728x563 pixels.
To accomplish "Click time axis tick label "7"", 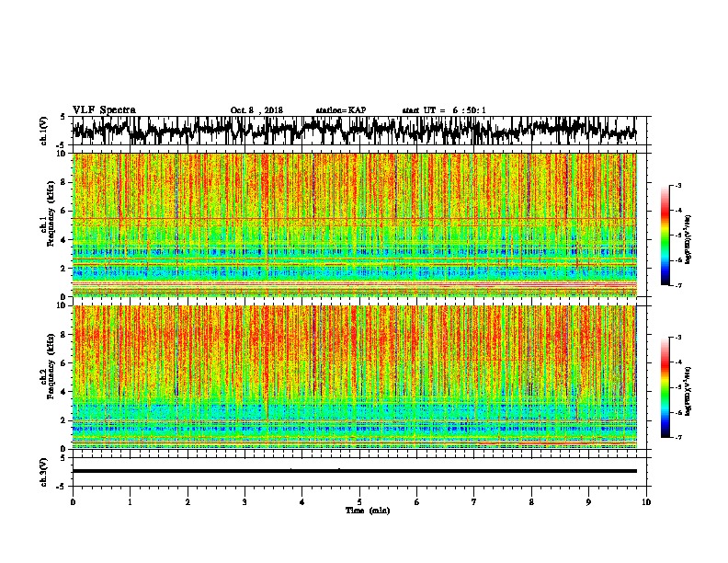I will point(474,502).
